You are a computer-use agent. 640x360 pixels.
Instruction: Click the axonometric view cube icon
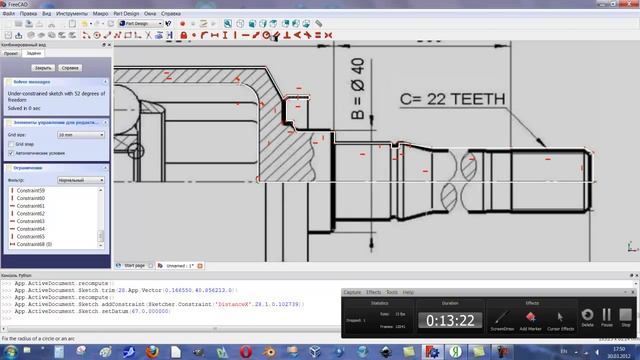coord(240,24)
